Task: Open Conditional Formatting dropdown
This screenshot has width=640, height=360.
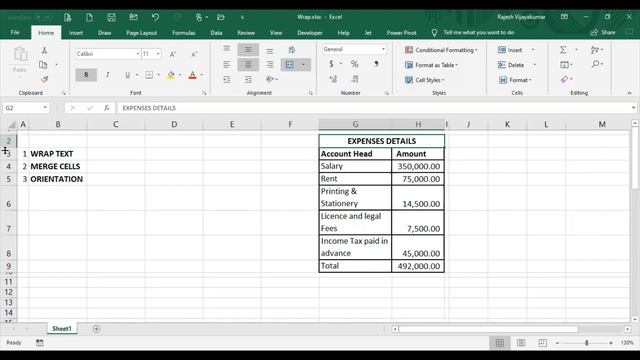Action: coord(441,50)
